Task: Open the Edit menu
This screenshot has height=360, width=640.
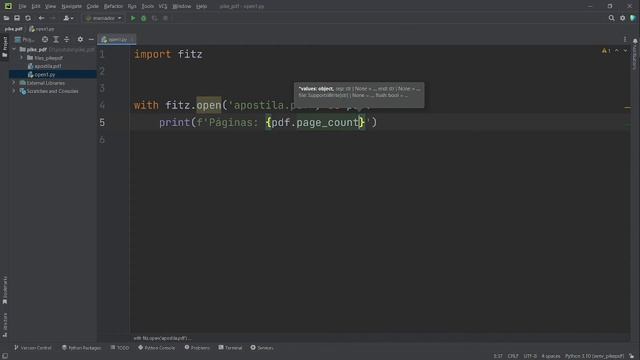Action: (x=36, y=6)
